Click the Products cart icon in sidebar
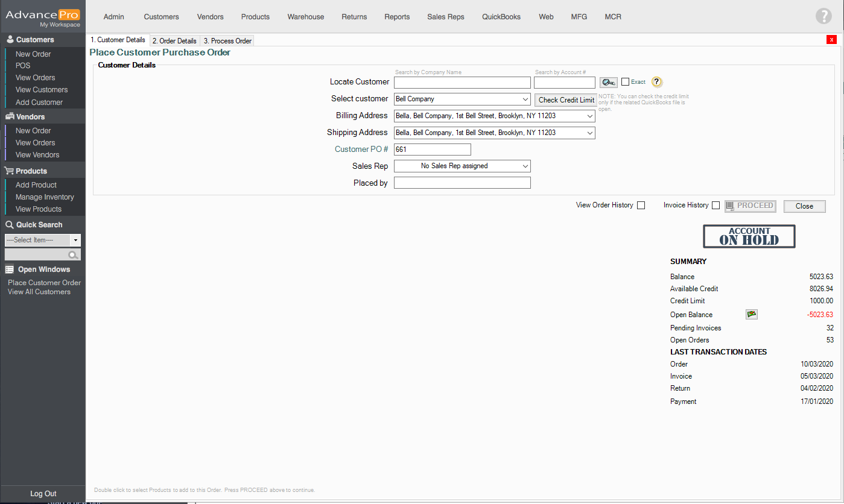The height and width of the screenshot is (504, 844). pos(10,171)
